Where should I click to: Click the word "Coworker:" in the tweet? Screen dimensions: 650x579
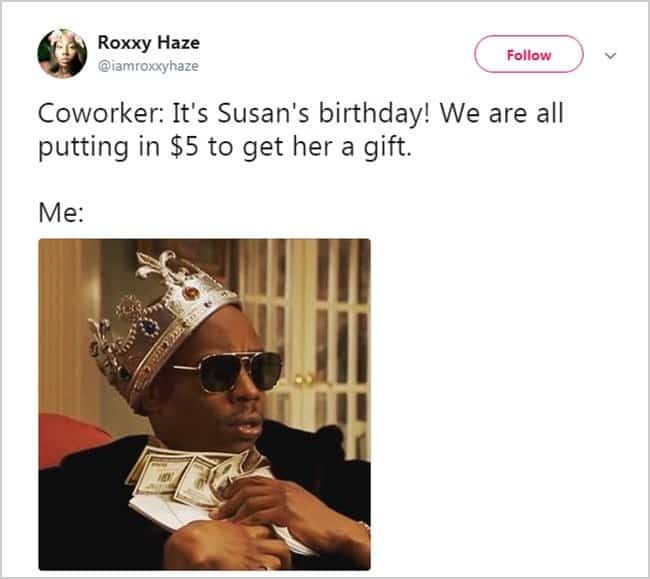pyautogui.click(x=99, y=114)
